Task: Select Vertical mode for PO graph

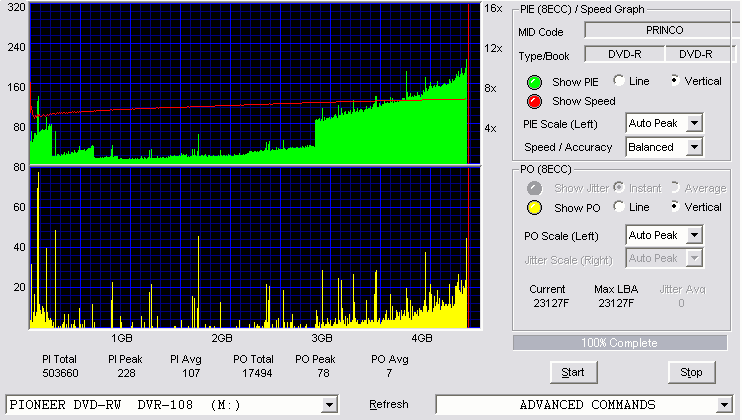Action: click(x=675, y=206)
